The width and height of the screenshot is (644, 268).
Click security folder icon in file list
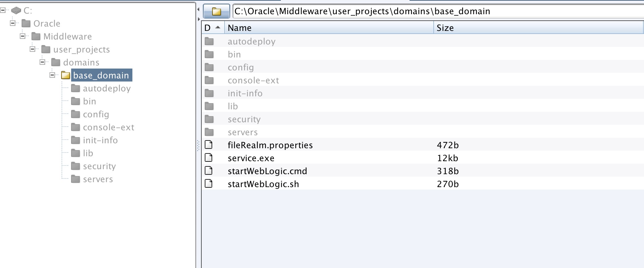[x=209, y=119]
